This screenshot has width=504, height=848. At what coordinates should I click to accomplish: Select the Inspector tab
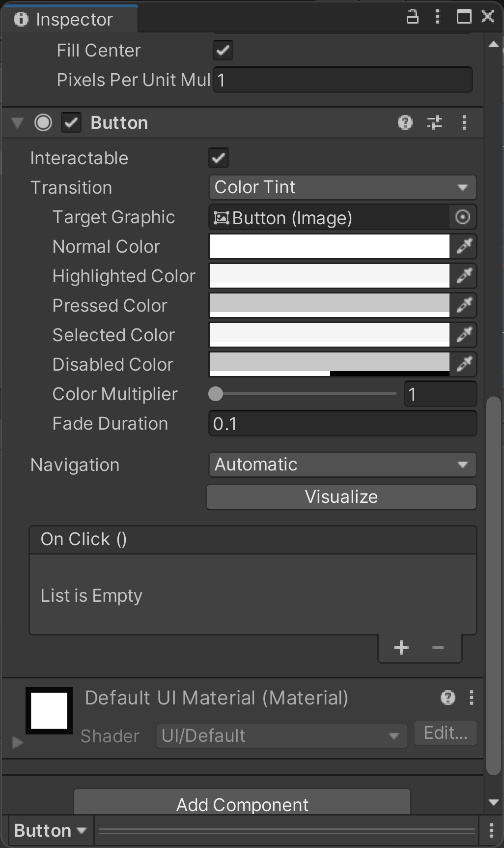coord(69,19)
